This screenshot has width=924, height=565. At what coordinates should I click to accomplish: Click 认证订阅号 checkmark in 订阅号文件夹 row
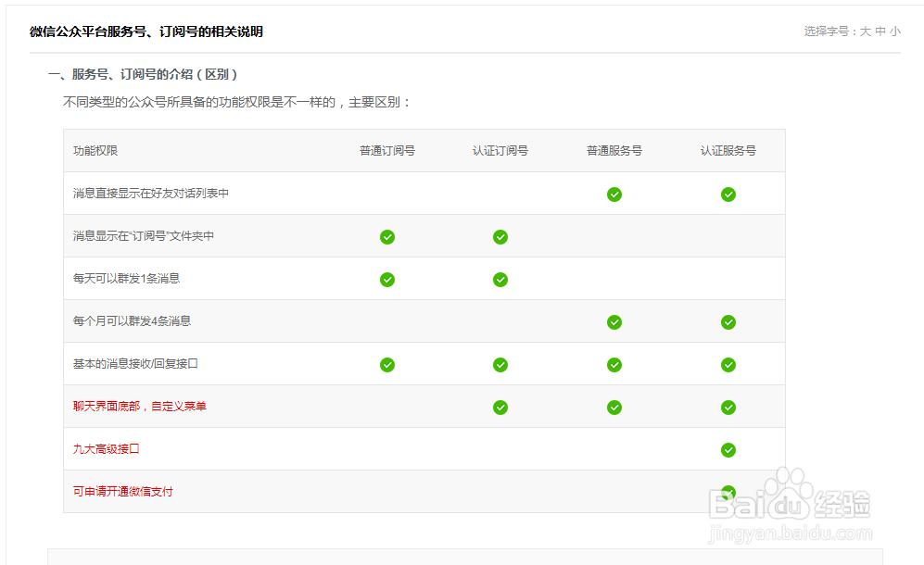tap(500, 237)
